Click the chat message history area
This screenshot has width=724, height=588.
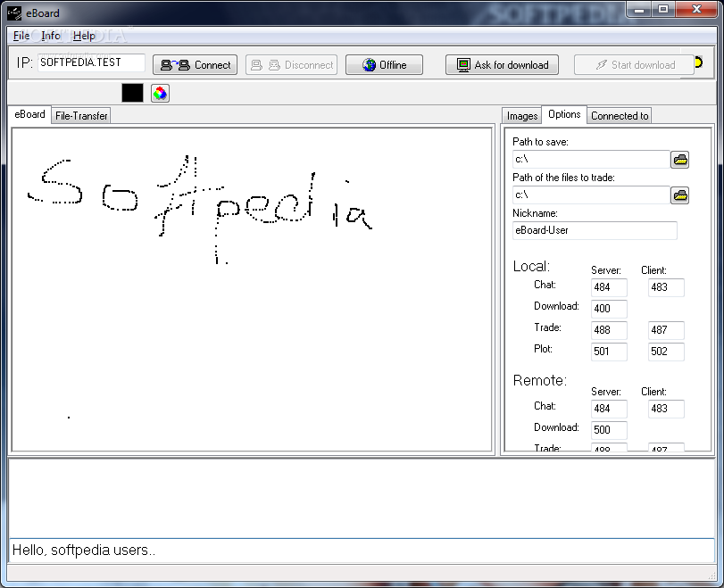pyautogui.click(x=362, y=498)
